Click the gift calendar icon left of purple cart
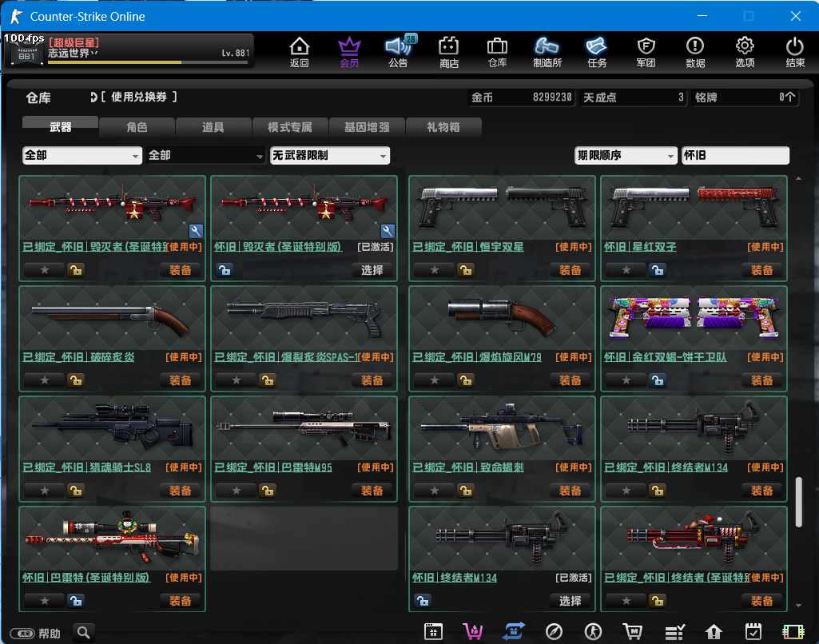819x644 pixels. click(x=433, y=632)
